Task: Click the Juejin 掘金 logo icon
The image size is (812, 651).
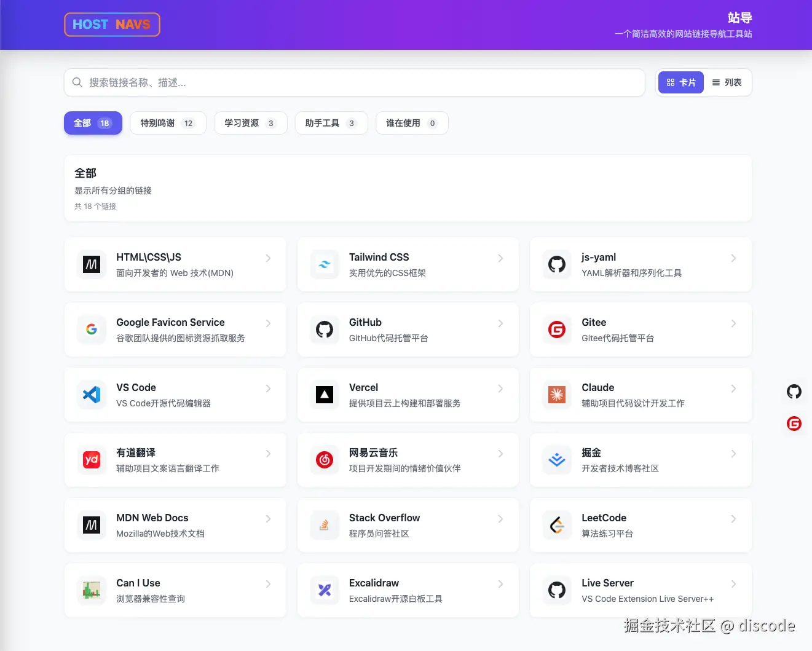Action: [557, 460]
